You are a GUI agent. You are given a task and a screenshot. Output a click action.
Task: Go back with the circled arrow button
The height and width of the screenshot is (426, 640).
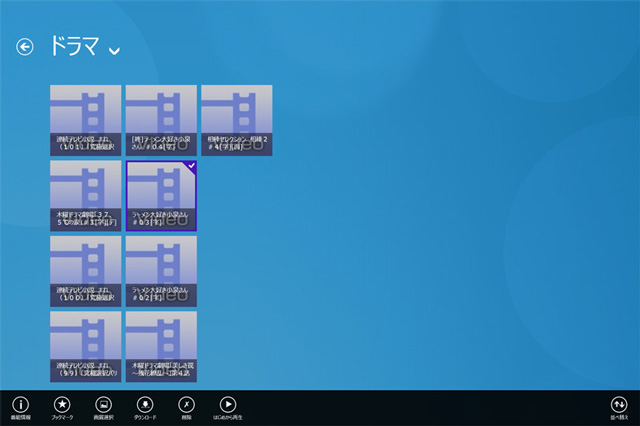point(24,47)
